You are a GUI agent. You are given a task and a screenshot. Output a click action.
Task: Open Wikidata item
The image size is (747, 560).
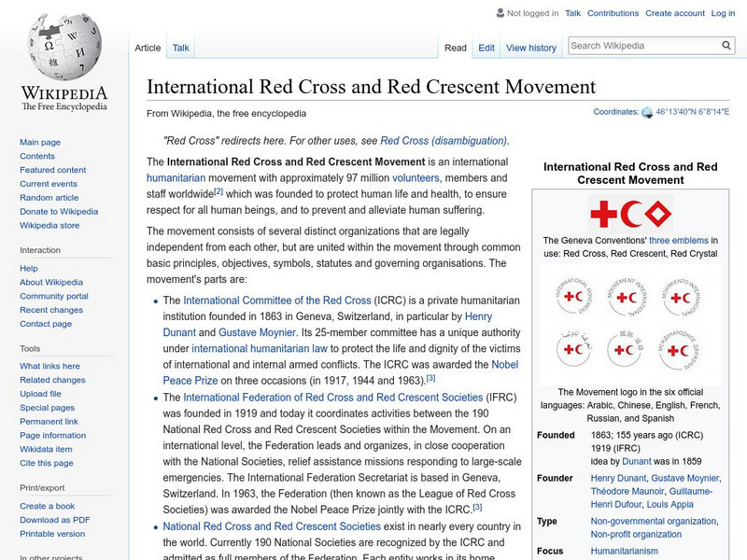pos(46,449)
